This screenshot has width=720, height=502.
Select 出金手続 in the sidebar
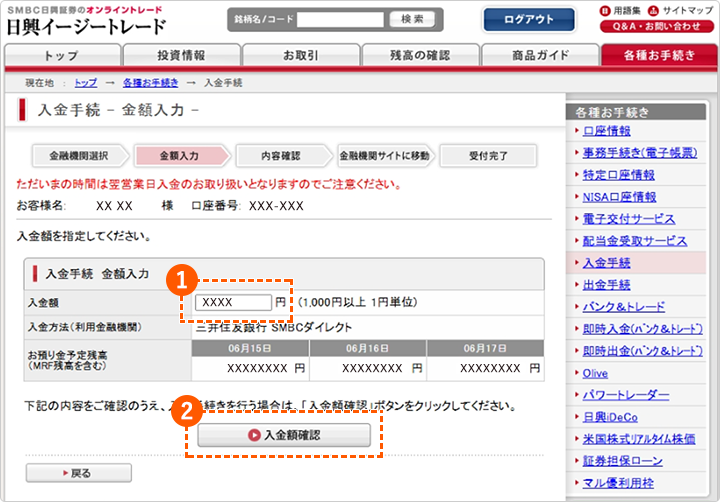606,285
